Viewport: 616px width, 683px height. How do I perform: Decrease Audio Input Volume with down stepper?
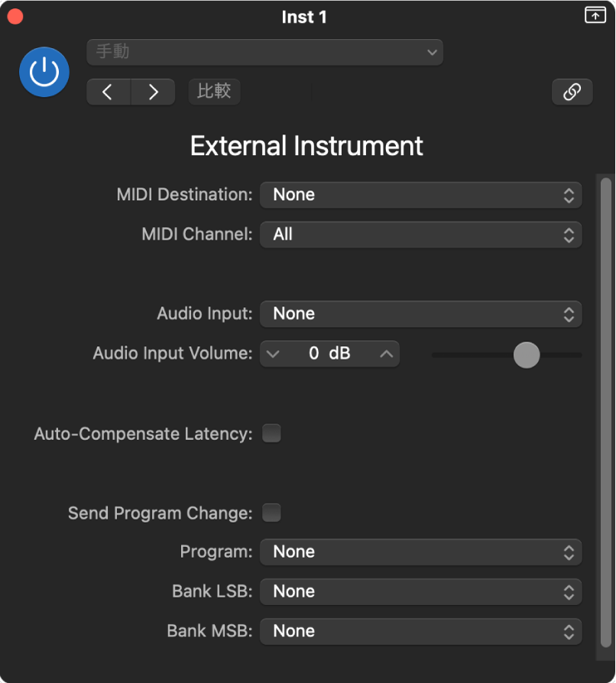273,354
